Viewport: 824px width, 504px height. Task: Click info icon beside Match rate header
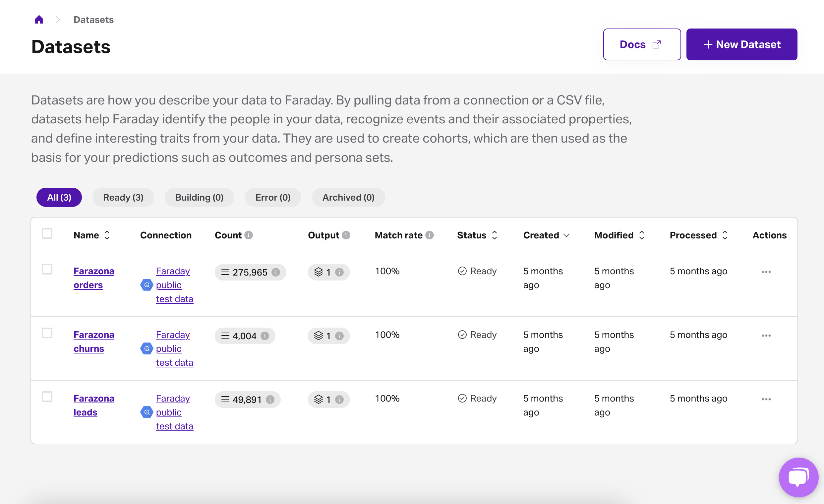pos(429,235)
